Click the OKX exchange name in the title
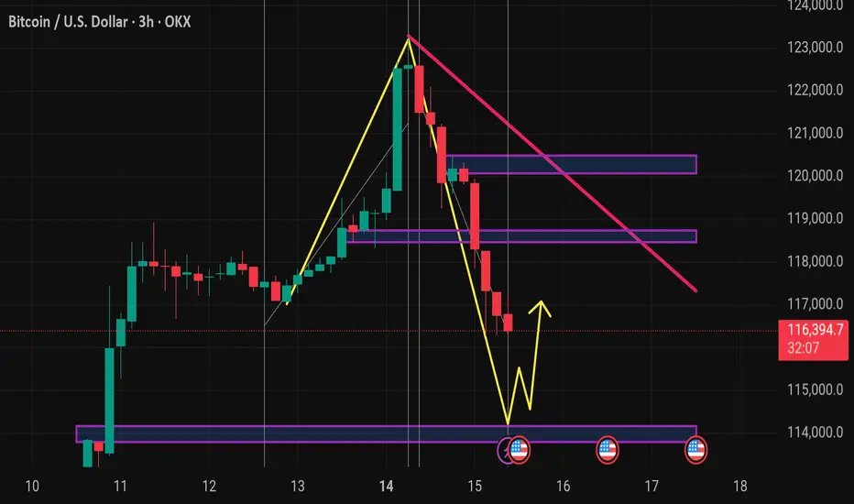 click(178, 22)
